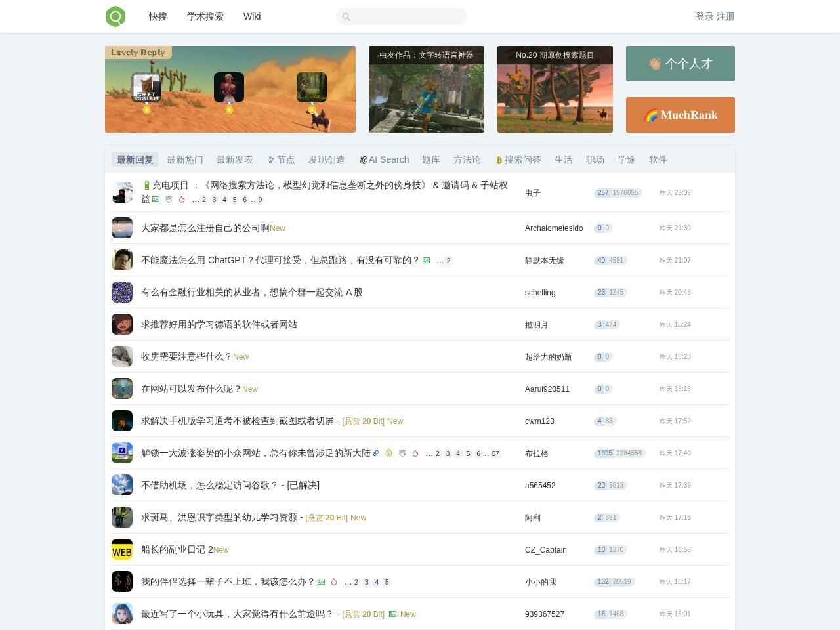Click the 注册 link
Screen dimensions: 840x630
[726, 16]
